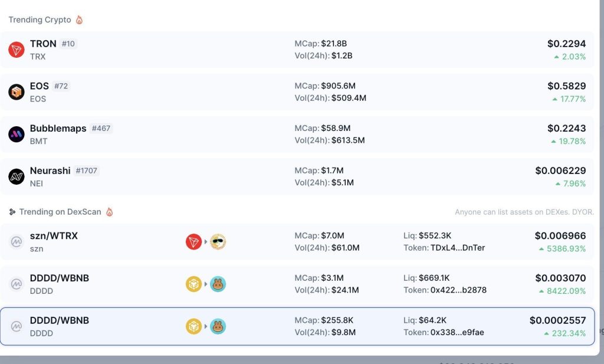Click placeholder logo in DDDD row with $3.1M MCap
This screenshot has width=604, height=364.
click(x=17, y=284)
